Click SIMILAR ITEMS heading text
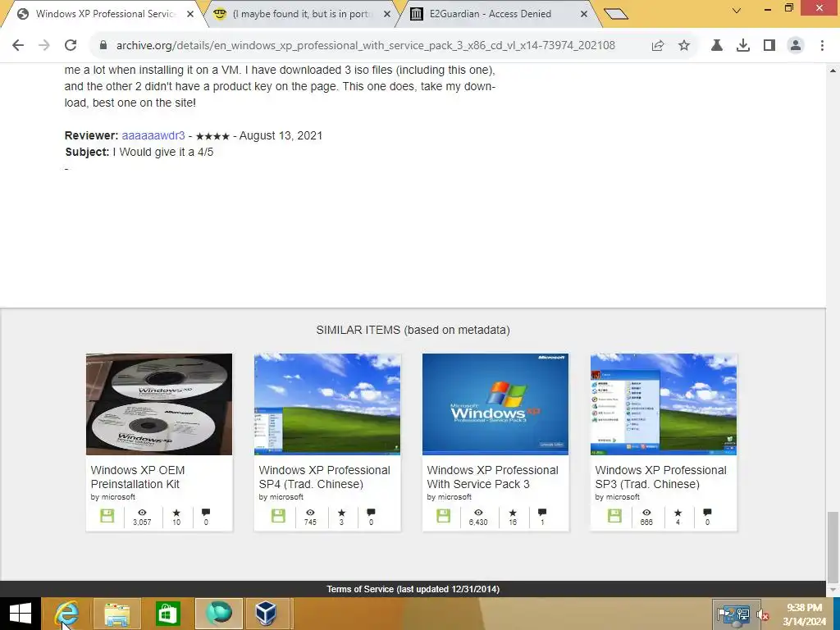Screen dimensions: 840x630 (x=413, y=330)
